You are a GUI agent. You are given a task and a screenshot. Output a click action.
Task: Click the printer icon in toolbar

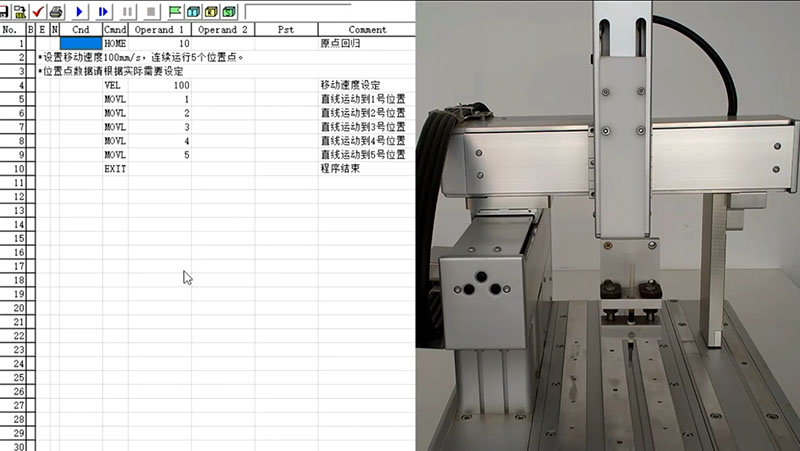[x=56, y=11]
